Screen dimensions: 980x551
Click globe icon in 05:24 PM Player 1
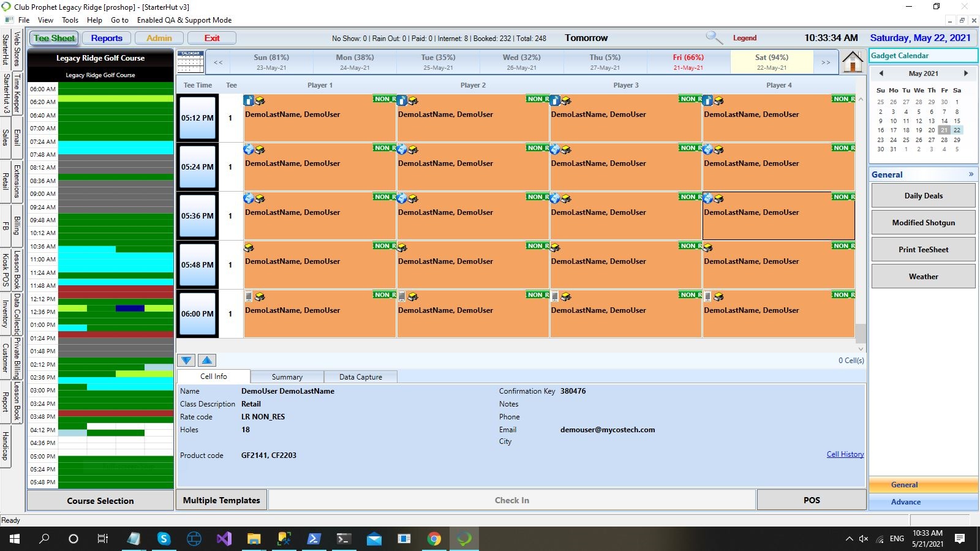coord(249,149)
